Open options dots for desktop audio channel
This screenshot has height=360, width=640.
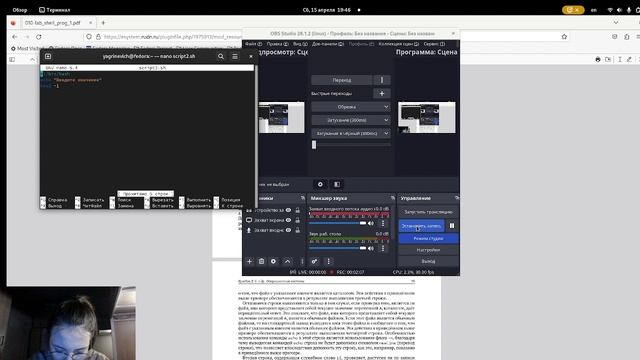[382, 248]
